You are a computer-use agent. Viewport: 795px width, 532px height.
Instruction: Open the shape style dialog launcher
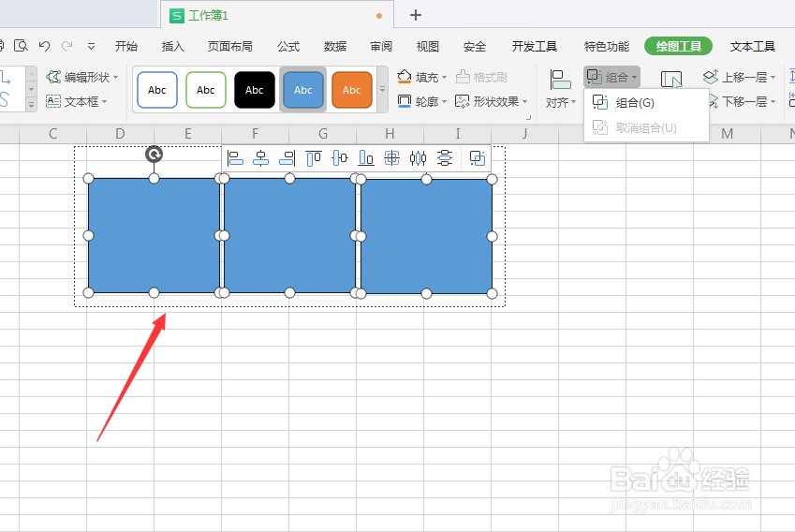(528, 117)
